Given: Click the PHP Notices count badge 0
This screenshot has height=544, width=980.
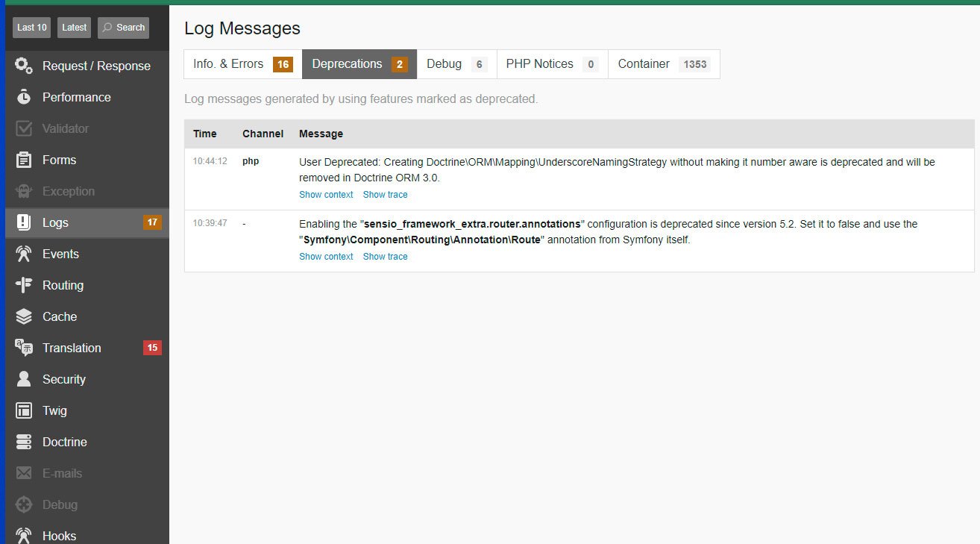Looking at the screenshot, I should 591,65.
